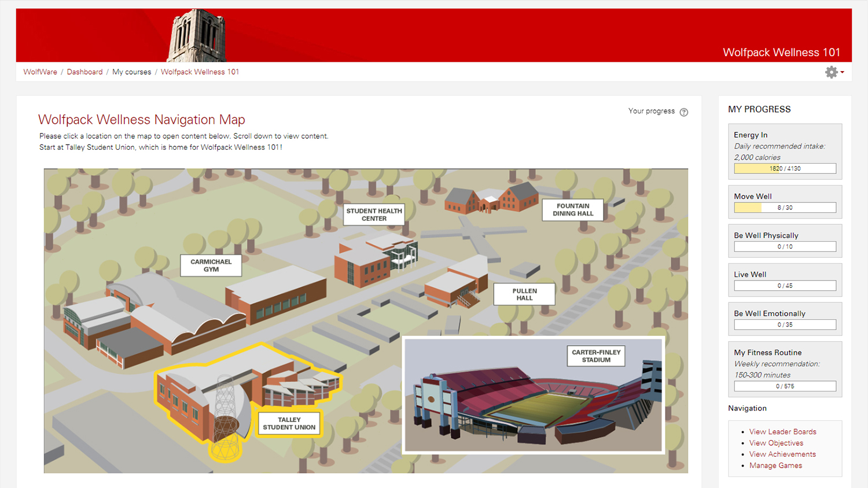
Task: Open the Dashboard breadcrumb link
Action: coord(84,72)
